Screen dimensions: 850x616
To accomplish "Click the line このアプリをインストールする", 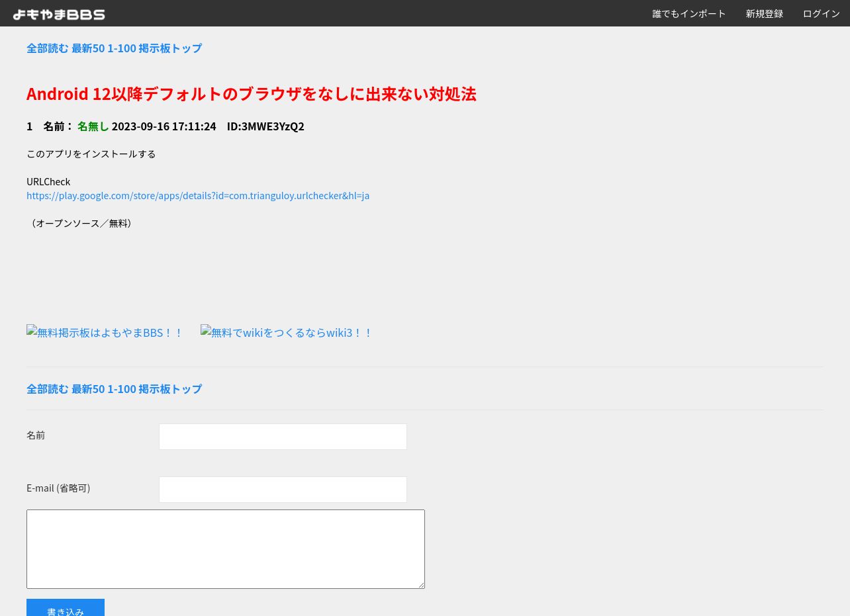I will pyautogui.click(x=91, y=154).
